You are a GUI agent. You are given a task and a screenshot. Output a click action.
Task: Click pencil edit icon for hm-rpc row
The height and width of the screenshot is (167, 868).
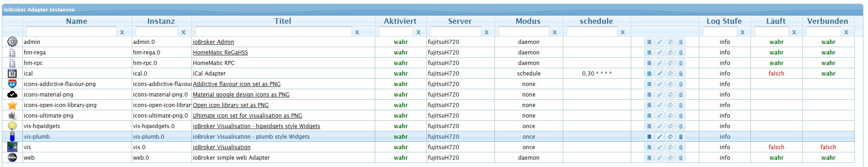point(660,63)
